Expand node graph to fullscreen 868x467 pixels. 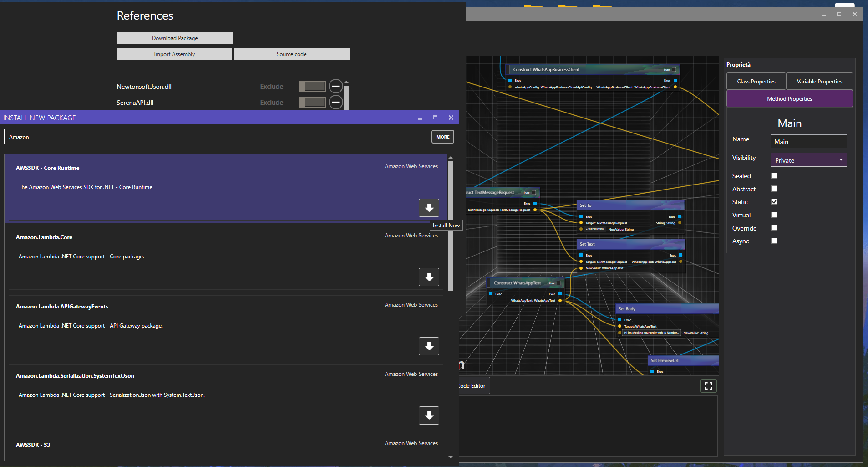[708, 386]
